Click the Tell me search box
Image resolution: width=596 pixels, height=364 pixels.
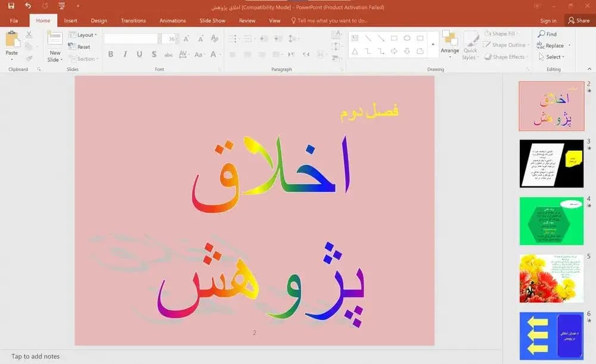click(x=329, y=20)
